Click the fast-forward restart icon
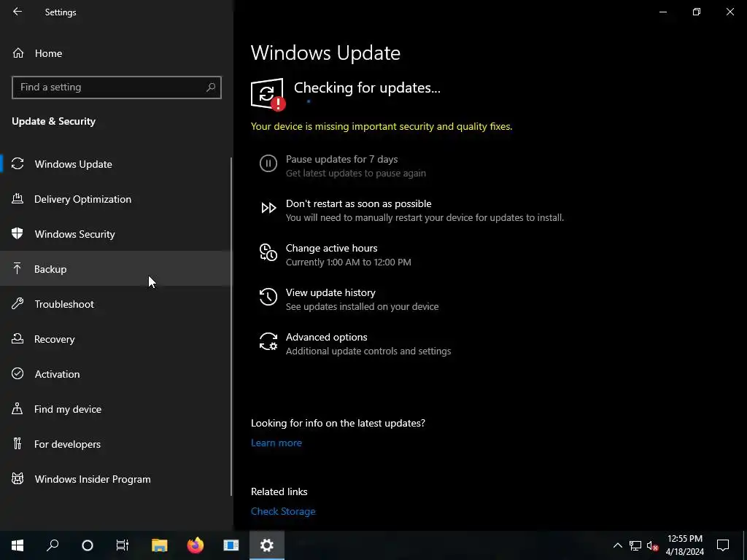The image size is (747, 560). pyautogui.click(x=268, y=208)
